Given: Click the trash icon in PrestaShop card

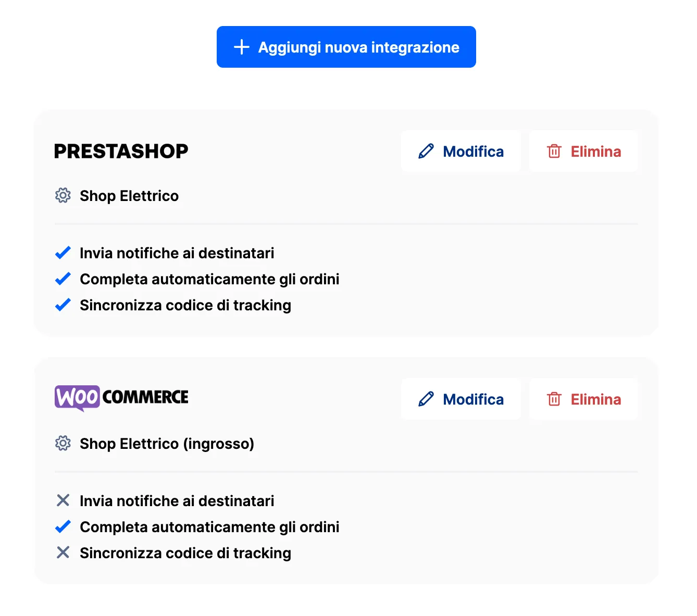Looking at the screenshot, I should [x=554, y=152].
